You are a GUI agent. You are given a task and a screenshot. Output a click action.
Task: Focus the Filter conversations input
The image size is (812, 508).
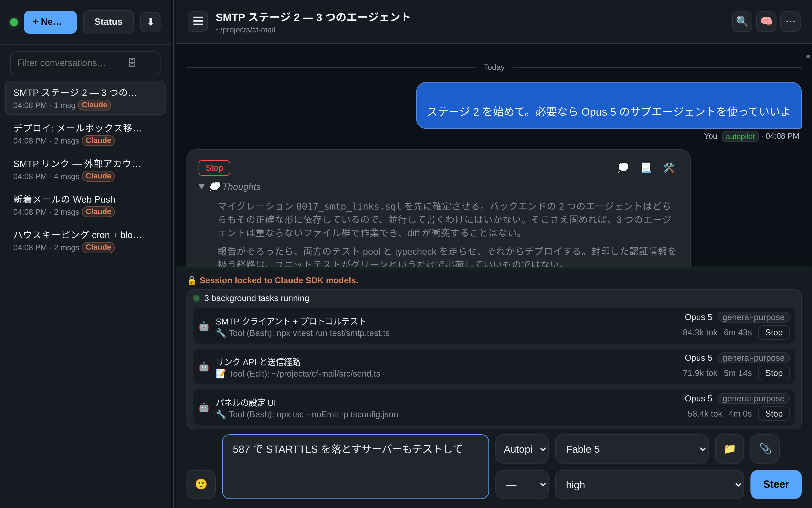pos(85,63)
